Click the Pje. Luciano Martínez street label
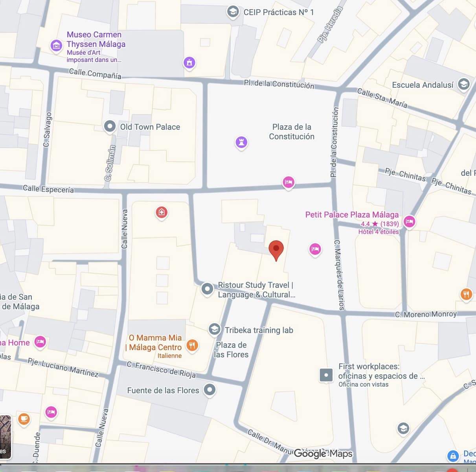Screen dimensions: 476x472 pos(63,367)
